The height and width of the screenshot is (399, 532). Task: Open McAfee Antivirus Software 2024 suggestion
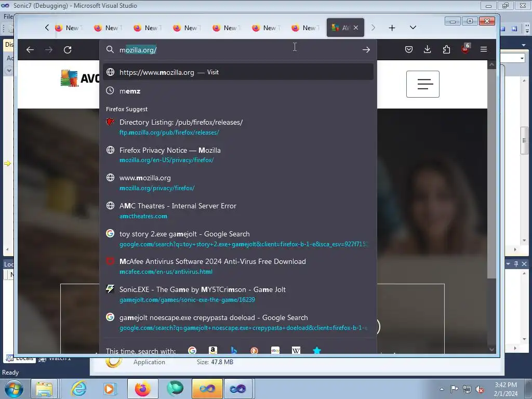tap(238, 267)
